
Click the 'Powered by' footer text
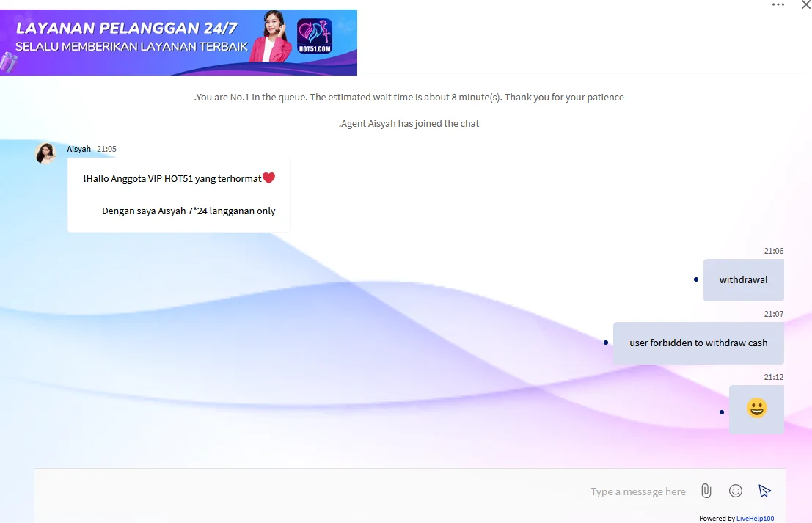[x=717, y=518]
